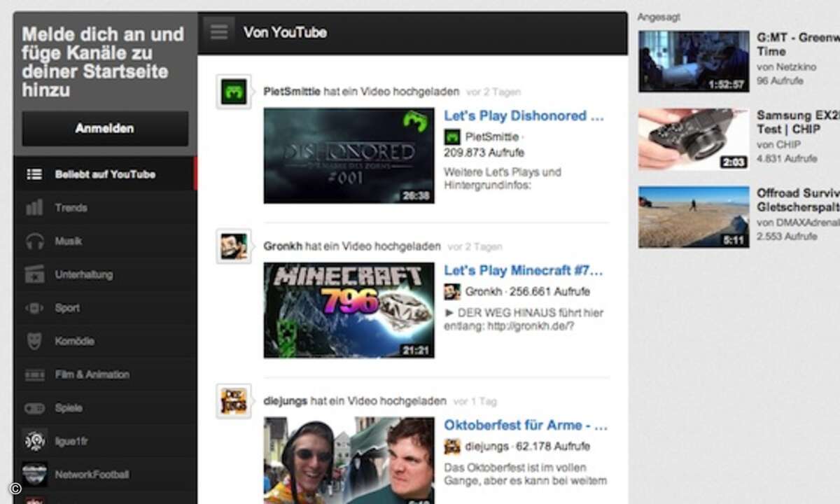Select Sport category in sidebar
The height and width of the screenshot is (504, 840).
(105, 308)
